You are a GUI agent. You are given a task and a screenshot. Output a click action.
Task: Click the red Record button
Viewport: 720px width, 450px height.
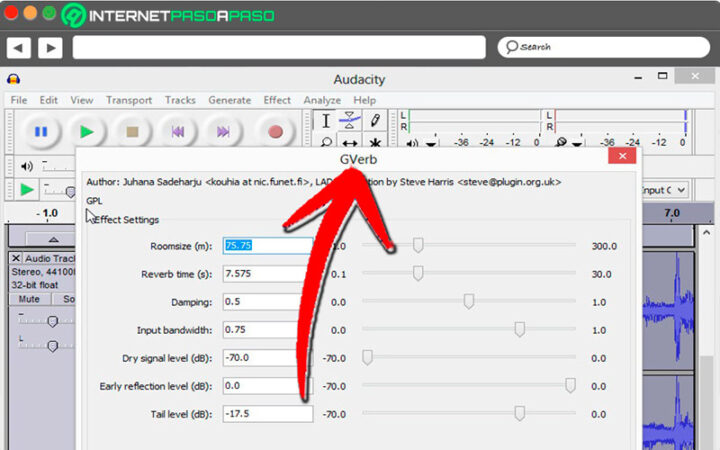pos(275,132)
